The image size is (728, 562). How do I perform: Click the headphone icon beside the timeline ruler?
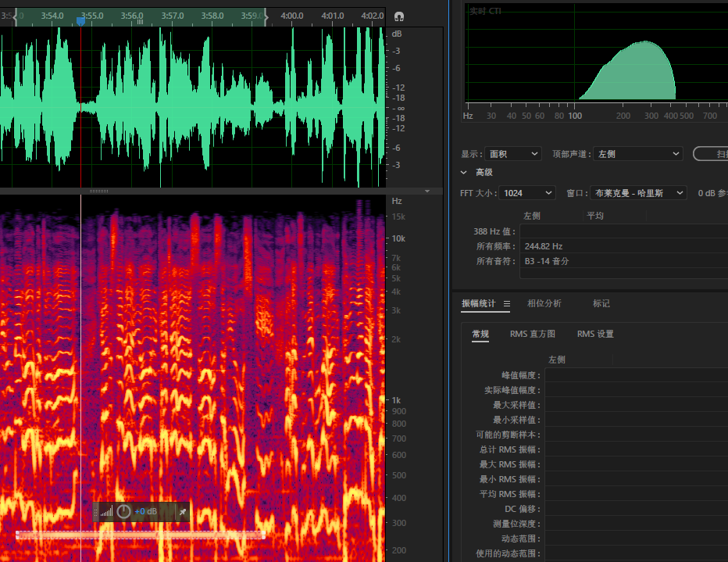pyautogui.click(x=399, y=16)
